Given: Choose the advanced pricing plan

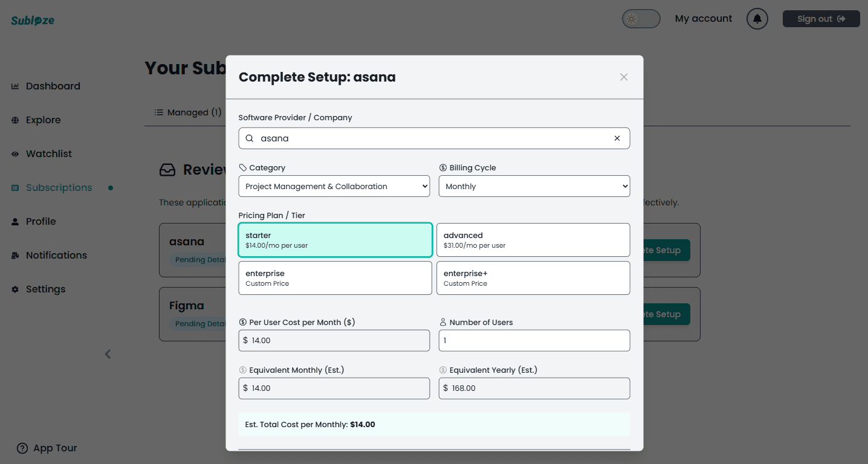Looking at the screenshot, I should tap(533, 240).
